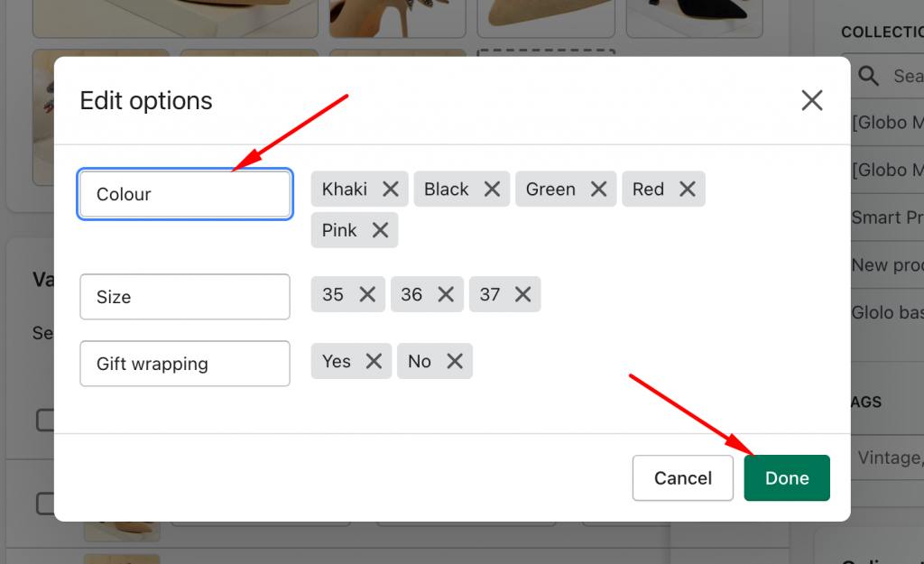Remove the No gift wrapping value

tap(457, 360)
